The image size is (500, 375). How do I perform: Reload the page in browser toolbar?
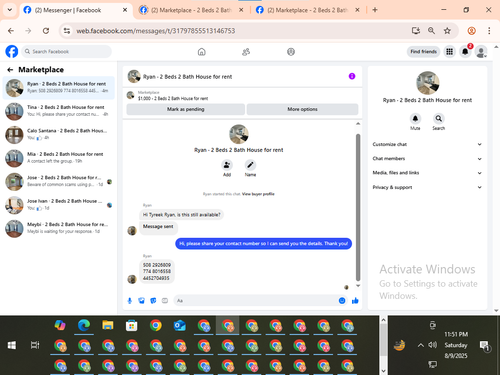click(x=46, y=31)
